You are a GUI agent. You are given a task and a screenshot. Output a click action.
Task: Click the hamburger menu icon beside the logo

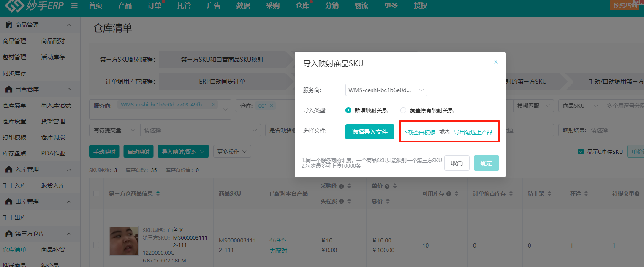[x=74, y=6]
